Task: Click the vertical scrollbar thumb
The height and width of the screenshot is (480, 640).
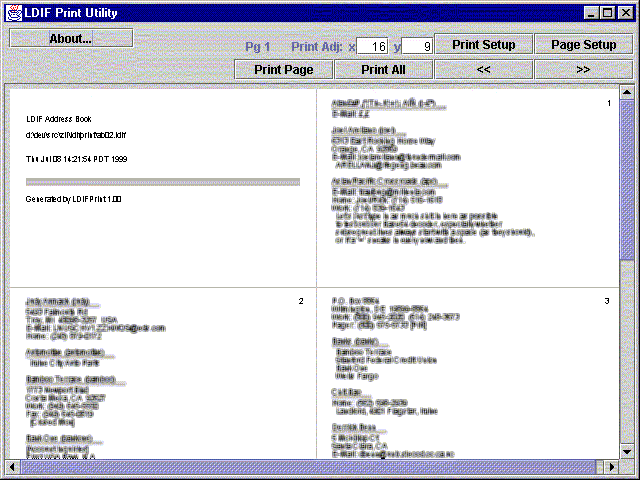Action: click(x=627, y=180)
